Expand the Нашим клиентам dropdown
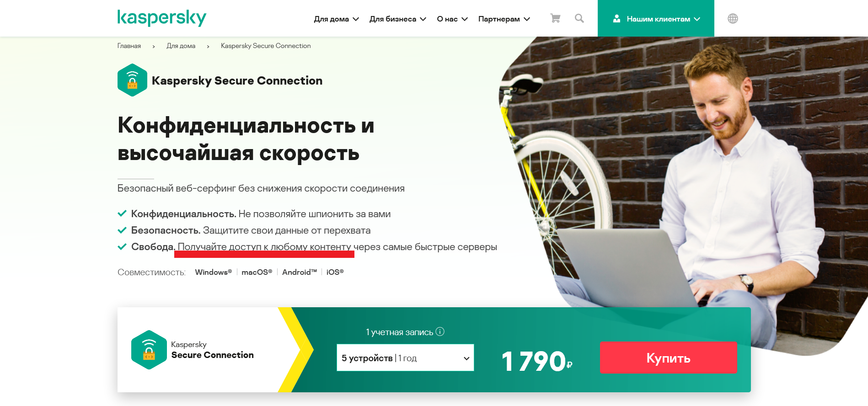Screen dimensions: 868x406 tap(656, 18)
